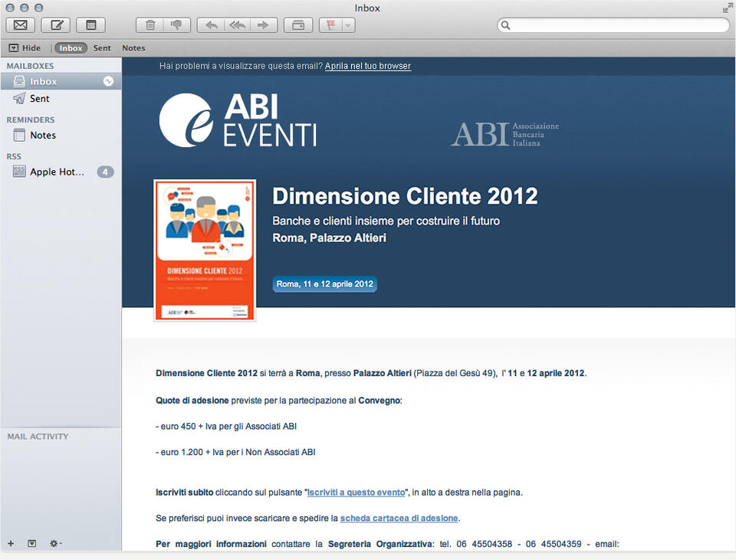736x560 pixels.
Task: Hide the mailbox list
Action: click(25, 47)
